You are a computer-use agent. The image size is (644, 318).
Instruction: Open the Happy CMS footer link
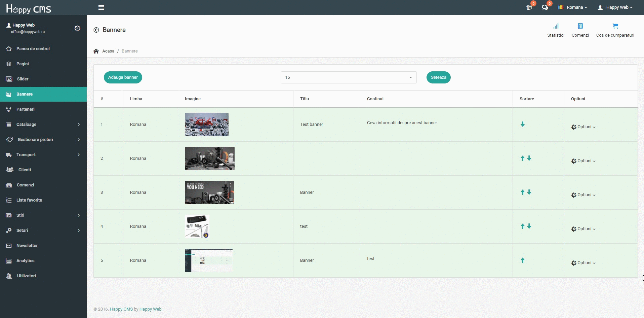pos(121,309)
